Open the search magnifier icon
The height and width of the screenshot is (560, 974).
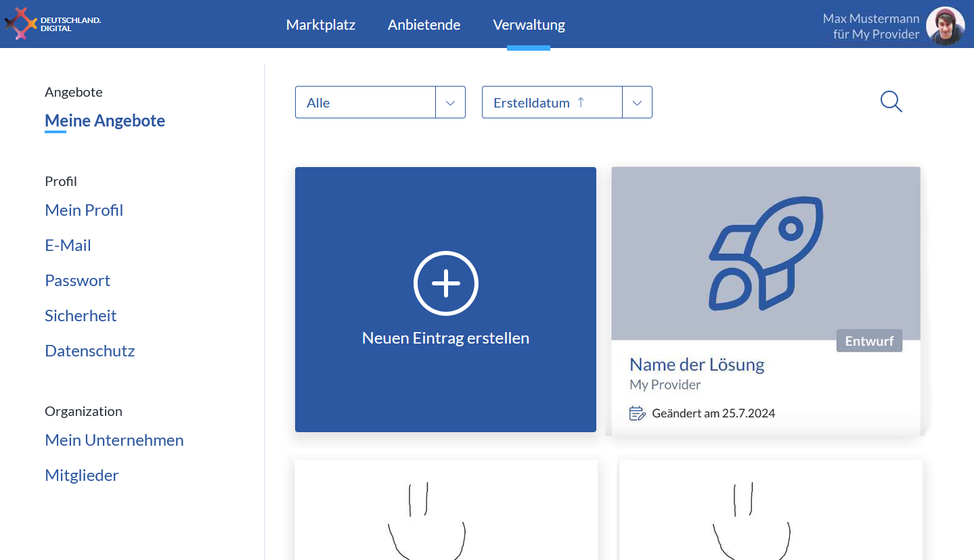click(891, 102)
